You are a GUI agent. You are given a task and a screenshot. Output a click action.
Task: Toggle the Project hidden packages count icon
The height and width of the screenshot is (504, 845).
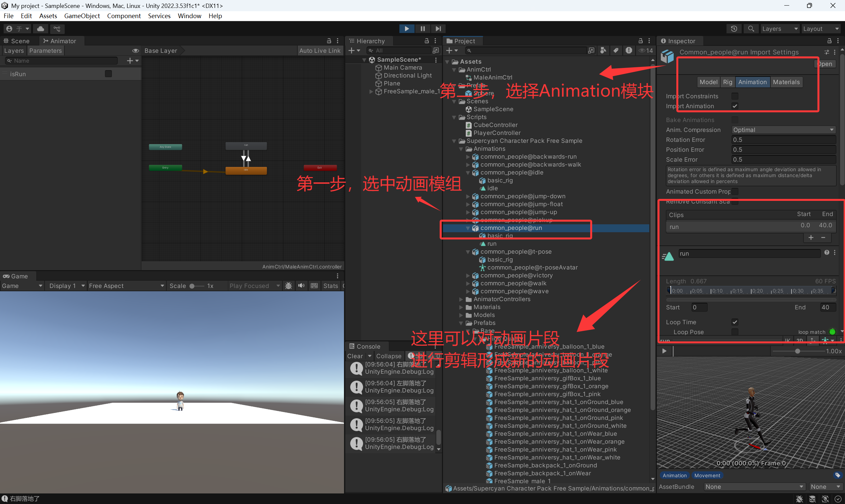click(646, 50)
